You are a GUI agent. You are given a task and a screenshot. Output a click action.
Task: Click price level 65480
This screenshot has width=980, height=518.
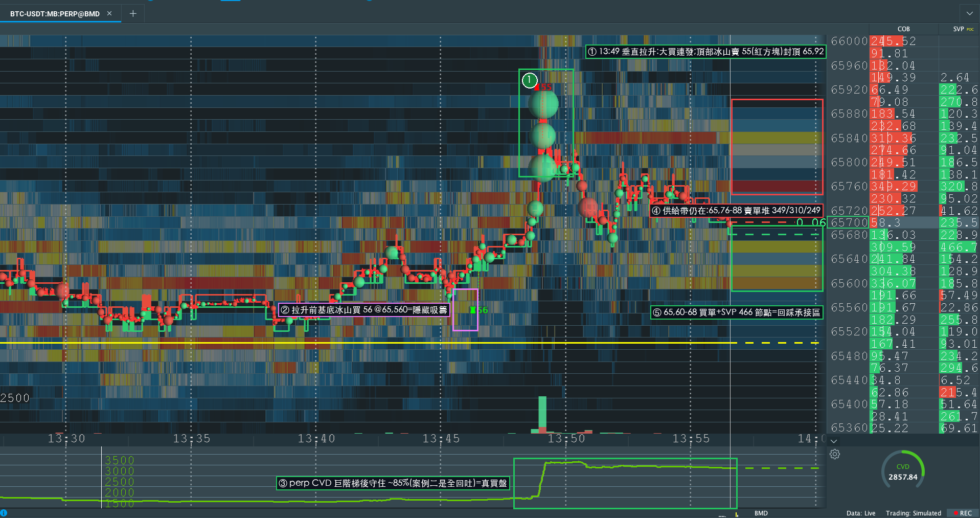pyautogui.click(x=849, y=356)
